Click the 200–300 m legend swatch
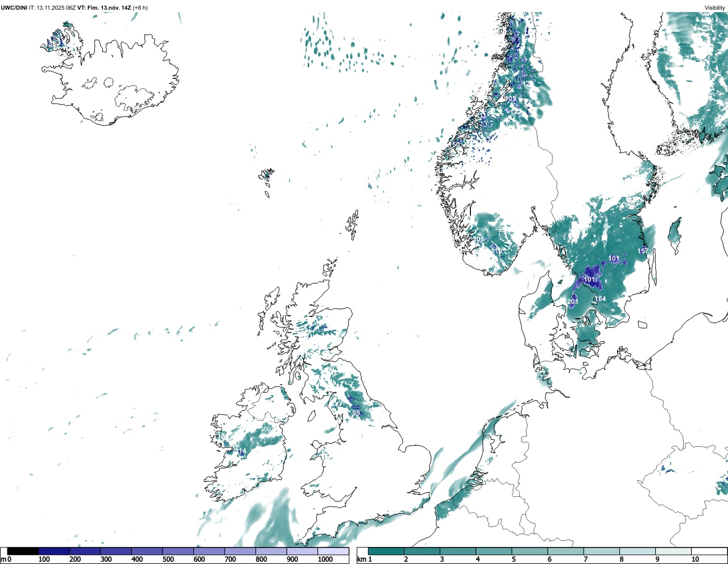728x564 pixels. (85, 551)
